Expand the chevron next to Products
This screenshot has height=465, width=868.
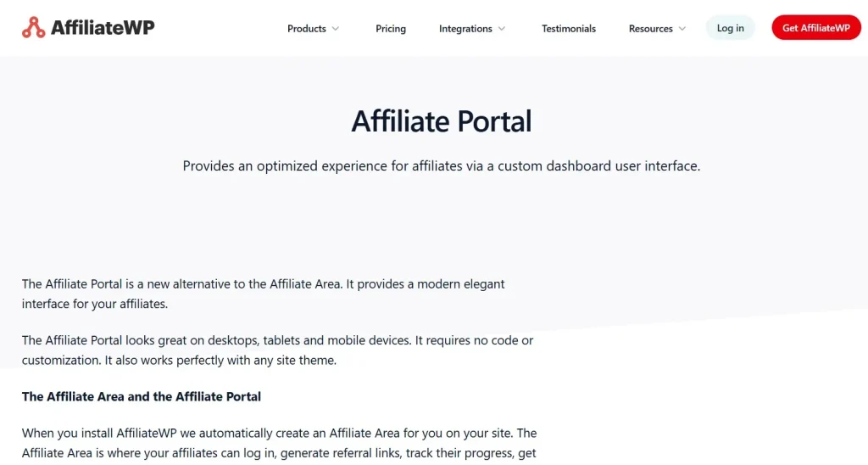[336, 29]
